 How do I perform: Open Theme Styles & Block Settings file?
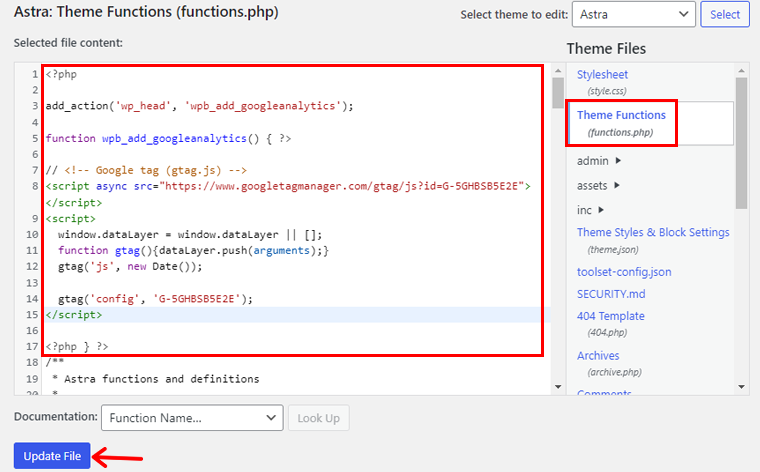pos(653,233)
